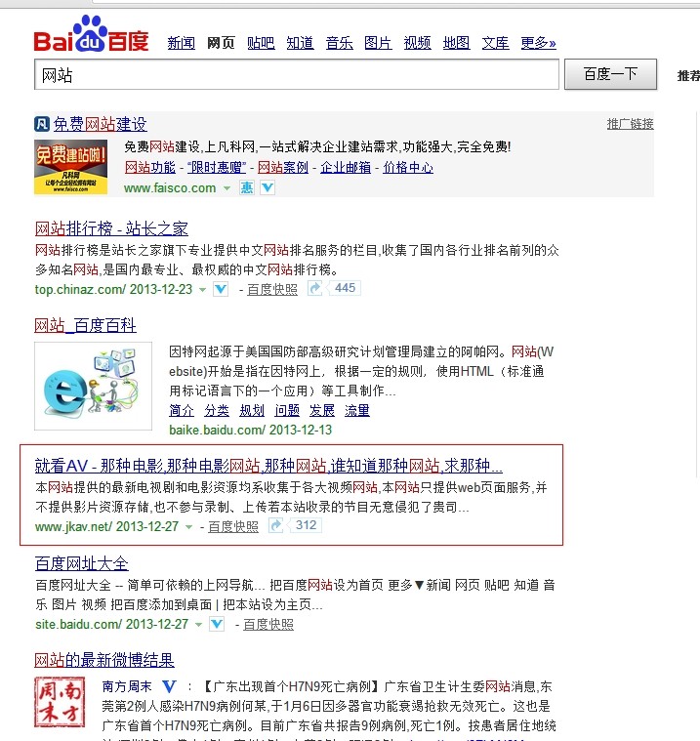Open the 百度百科 IE illustration thumbnail

point(93,386)
